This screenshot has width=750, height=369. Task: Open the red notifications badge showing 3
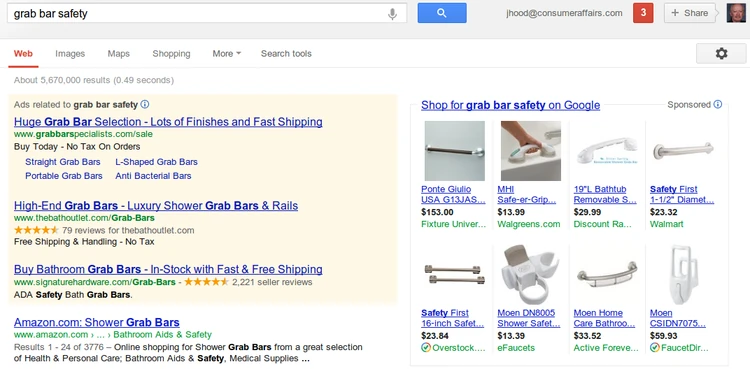[643, 13]
